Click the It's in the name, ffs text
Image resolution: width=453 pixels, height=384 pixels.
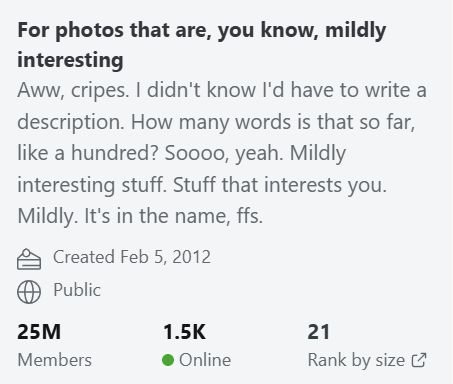(174, 216)
